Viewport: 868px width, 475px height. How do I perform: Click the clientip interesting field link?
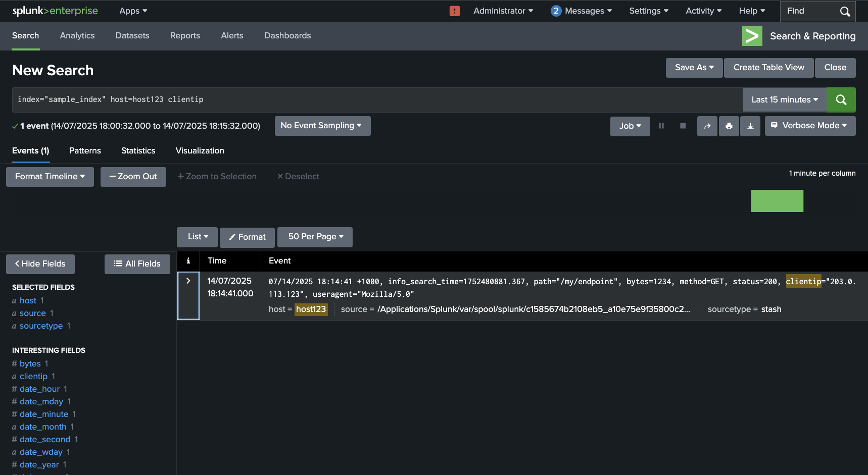tap(33, 377)
